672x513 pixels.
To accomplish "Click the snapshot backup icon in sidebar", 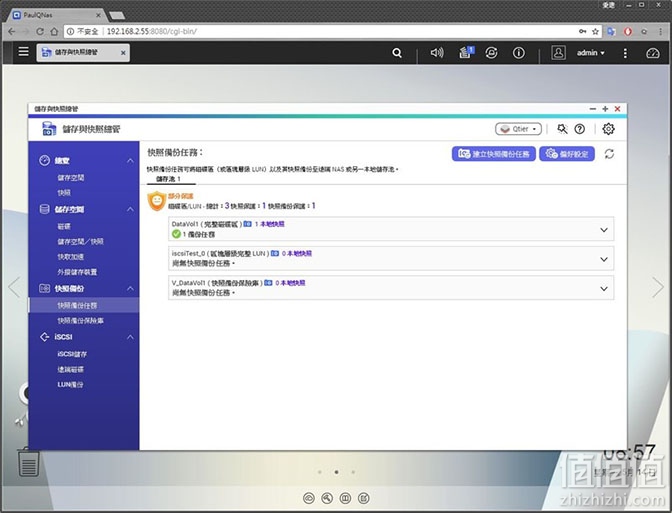I will click(x=45, y=288).
